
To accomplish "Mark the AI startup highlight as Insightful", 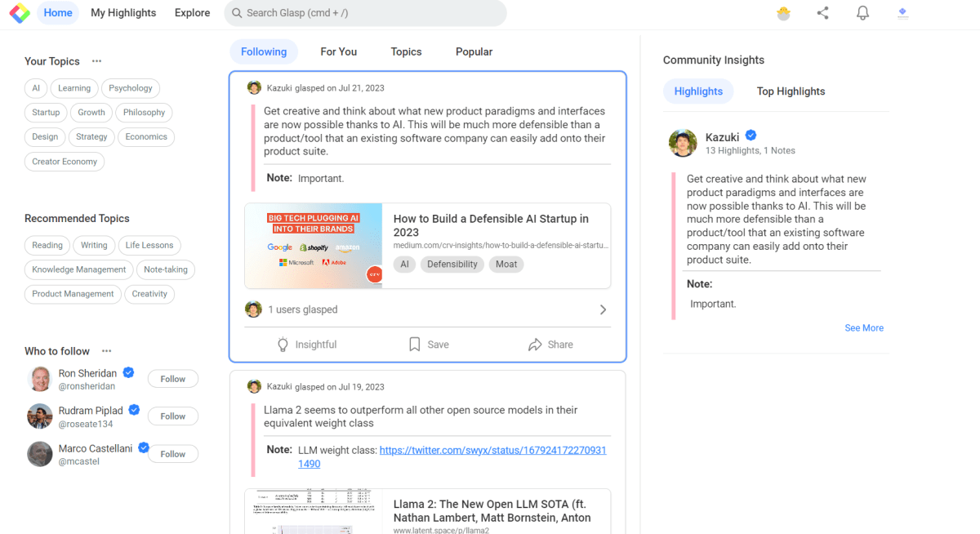I will pos(307,345).
